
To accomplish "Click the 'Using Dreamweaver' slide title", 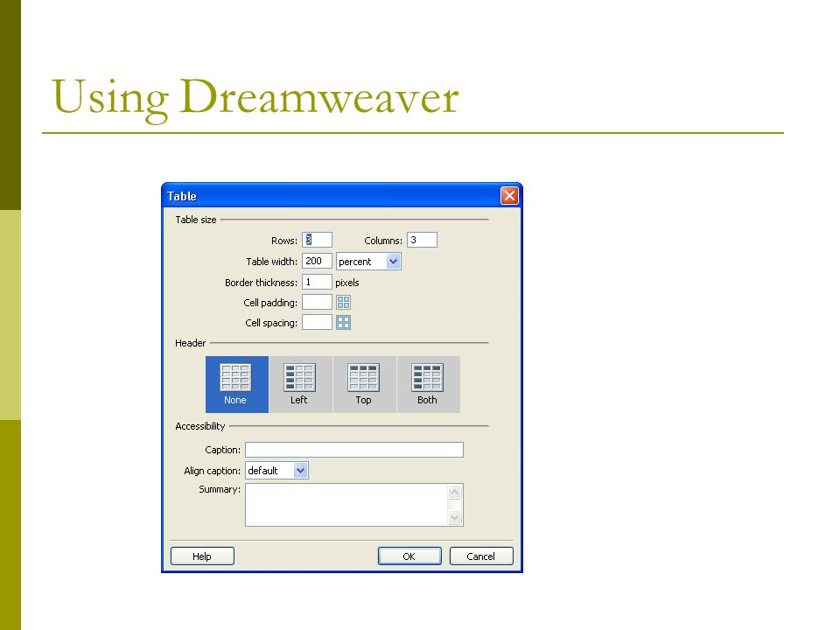I will pyautogui.click(x=255, y=99).
